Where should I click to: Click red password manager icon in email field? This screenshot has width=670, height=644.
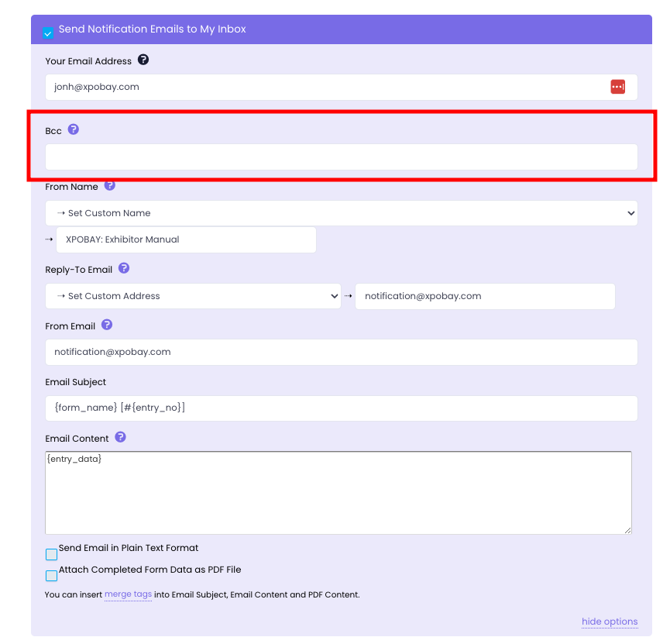617,87
